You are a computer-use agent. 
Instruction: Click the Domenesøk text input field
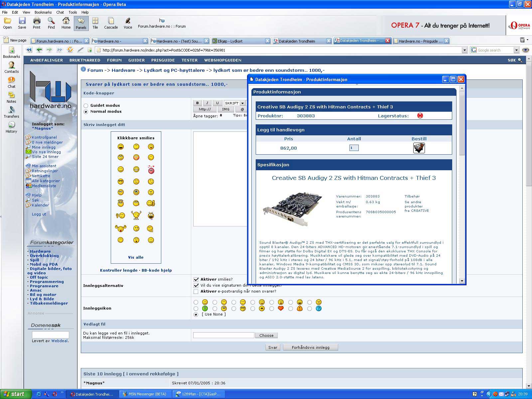tap(51, 335)
